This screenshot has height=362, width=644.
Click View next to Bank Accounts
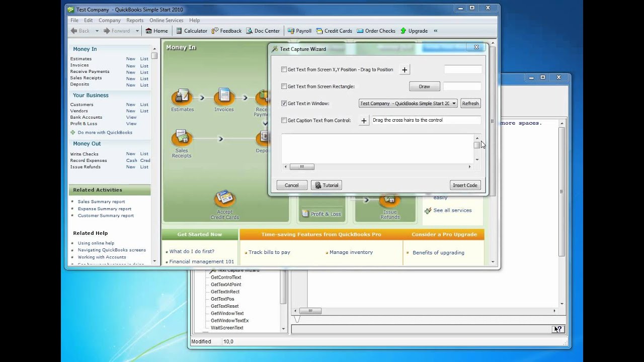pyautogui.click(x=131, y=117)
